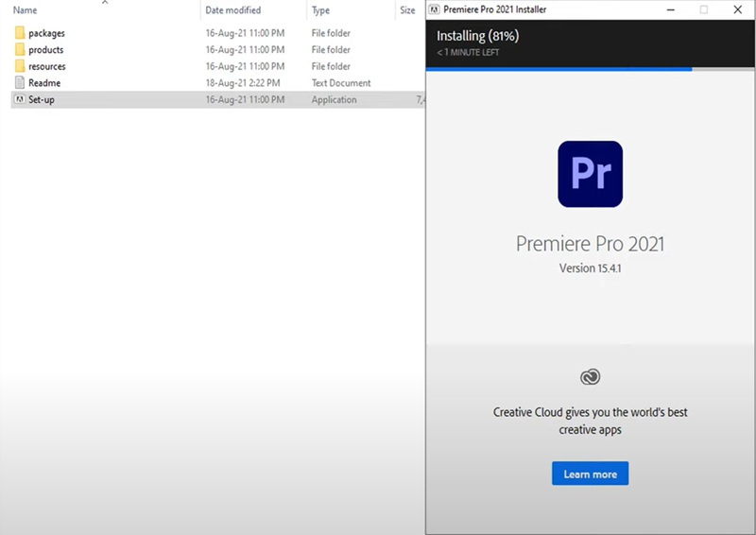Collapse sort arrow above Name column
756x535 pixels.
[x=105, y=3]
